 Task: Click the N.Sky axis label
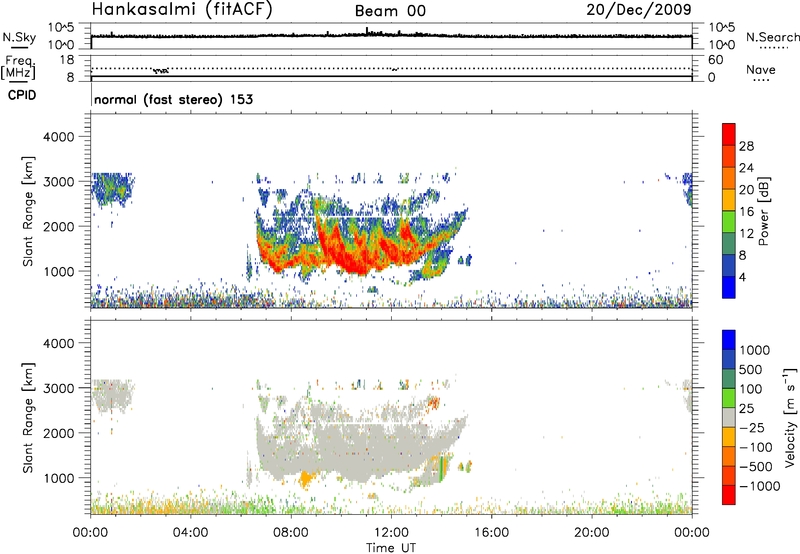(19, 37)
